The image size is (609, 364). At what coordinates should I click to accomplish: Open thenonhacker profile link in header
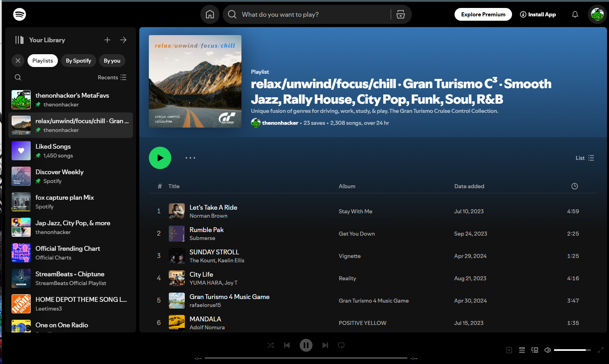click(x=280, y=123)
